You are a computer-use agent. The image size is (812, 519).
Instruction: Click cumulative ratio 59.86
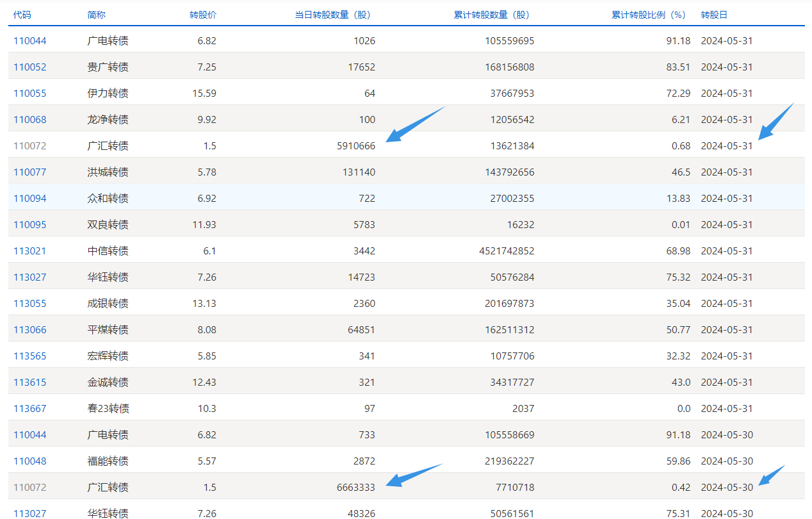click(678, 461)
